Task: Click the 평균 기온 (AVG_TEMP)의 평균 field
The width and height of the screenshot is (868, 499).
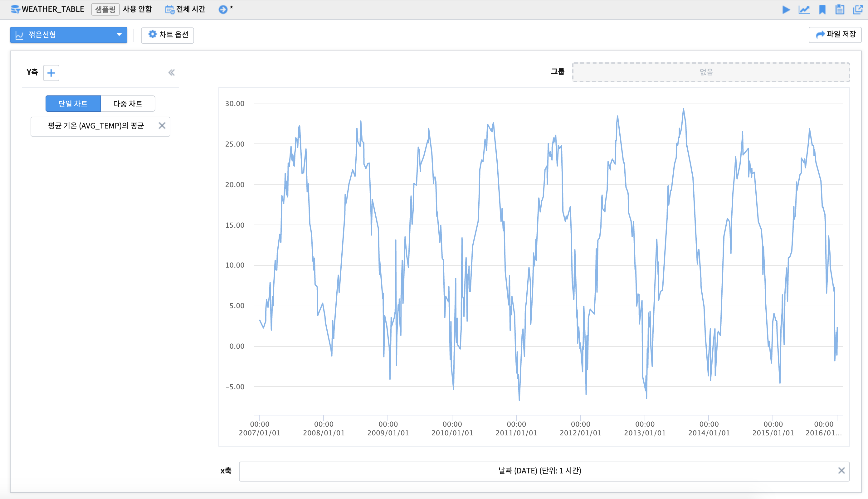Action: point(100,126)
